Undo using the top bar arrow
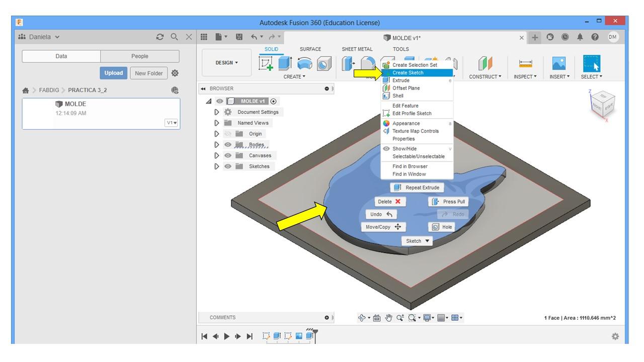 coord(254,37)
